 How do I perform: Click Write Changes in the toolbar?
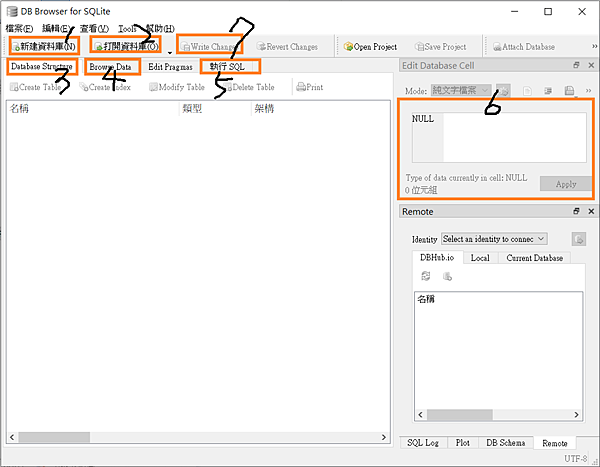coord(210,47)
